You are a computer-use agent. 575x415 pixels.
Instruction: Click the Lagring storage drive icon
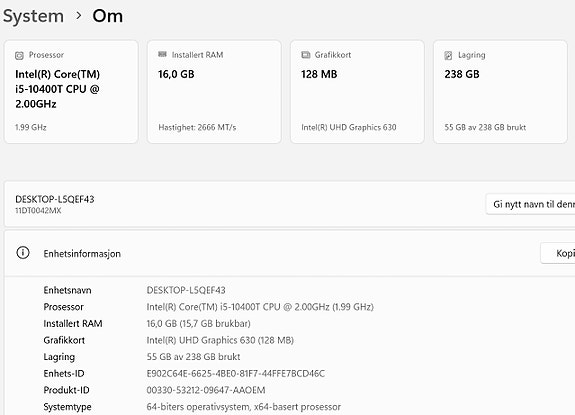click(x=448, y=55)
